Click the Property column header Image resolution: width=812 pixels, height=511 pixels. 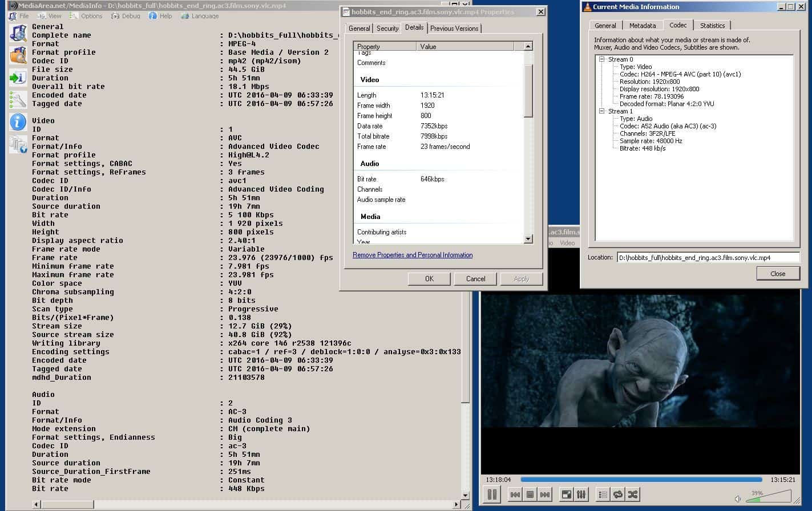coord(385,47)
